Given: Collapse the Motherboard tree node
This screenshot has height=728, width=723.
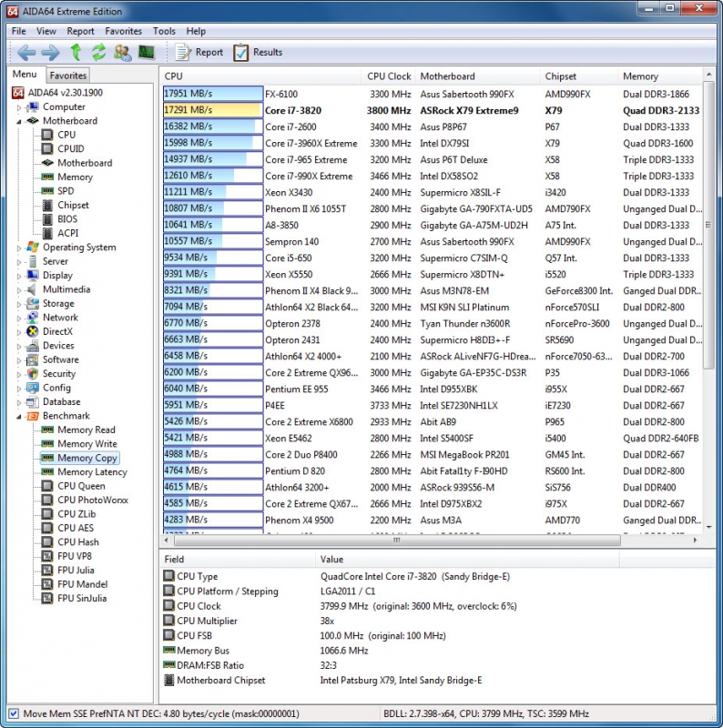Looking at the screenshot, I should click(x=19, y=121).
